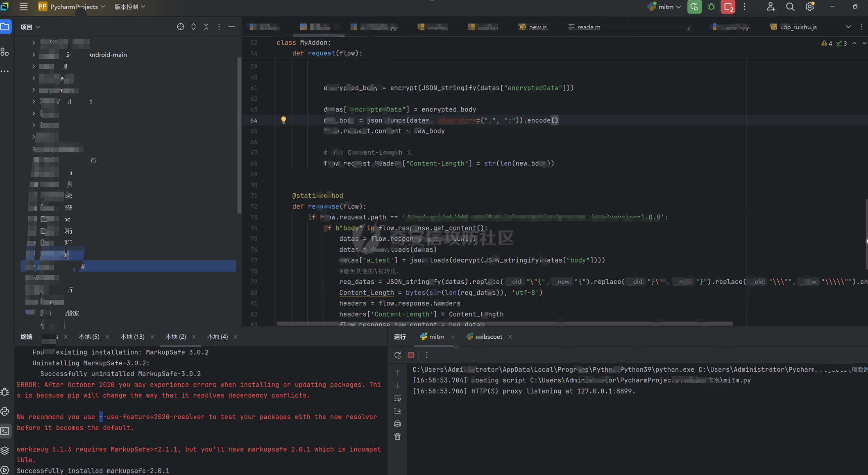The width and height of the screenshot is (868, 475).
Task: Open the Code With Me user icon
Action: pos(771,7)
